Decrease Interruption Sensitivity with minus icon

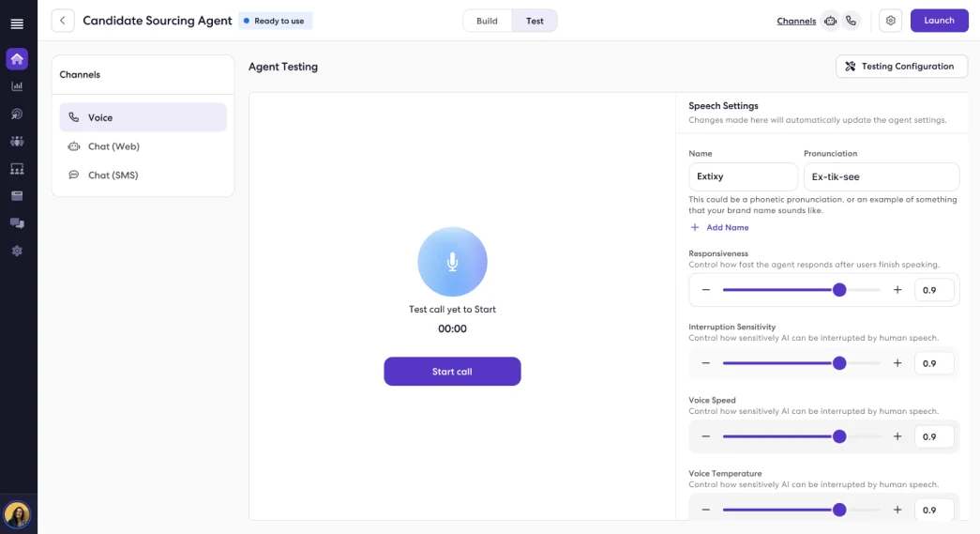point(705,363)
